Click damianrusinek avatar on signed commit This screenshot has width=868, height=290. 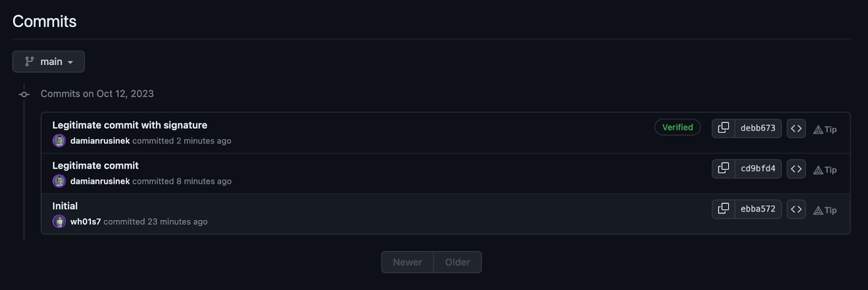pyautogui.click(x=59, y=141)
